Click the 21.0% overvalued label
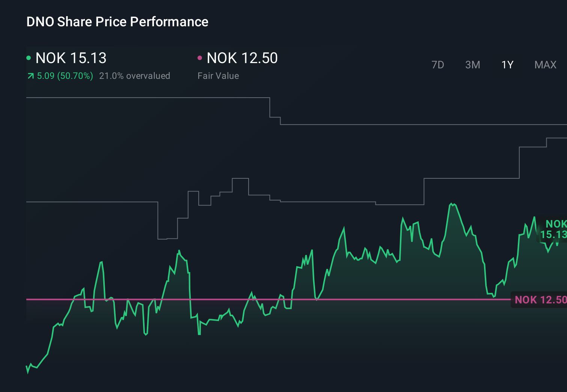This screenshot has height=392, width=567. coord(134,75)
